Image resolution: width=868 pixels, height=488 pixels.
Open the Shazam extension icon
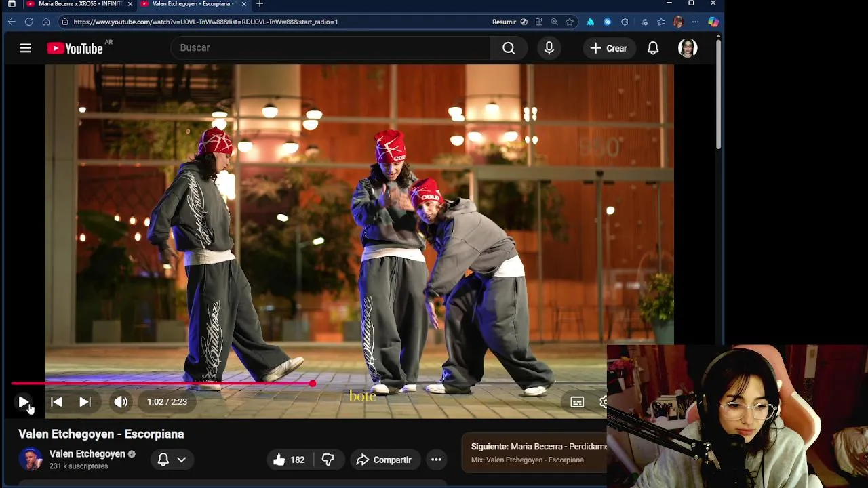[608, 22]
